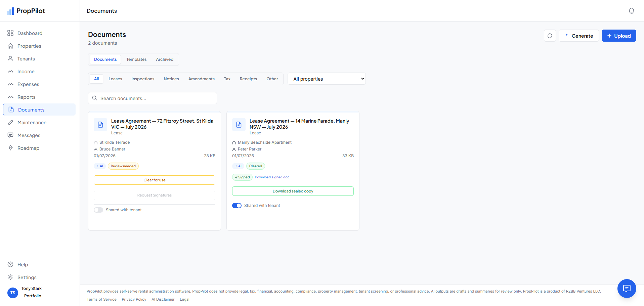Open the Download signed doc link
Image resolution: width=644 pixels, height=306 pixels.
[x=272, y=177]
